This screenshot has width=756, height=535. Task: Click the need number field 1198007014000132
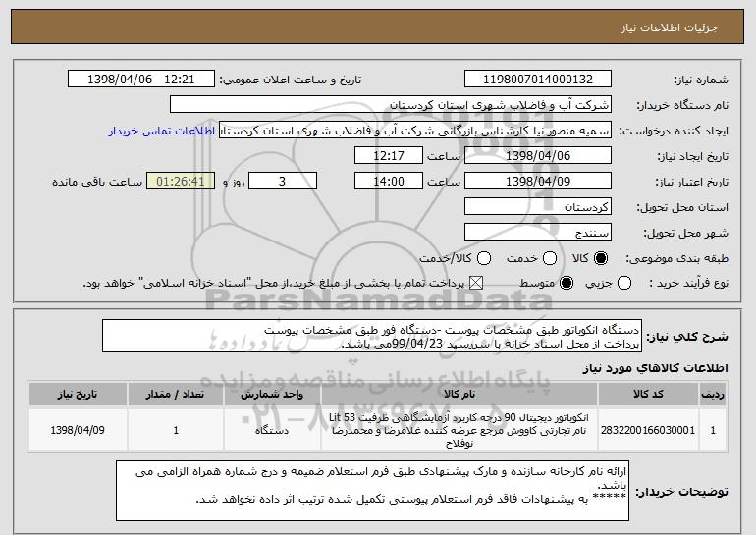pos(538,80)
